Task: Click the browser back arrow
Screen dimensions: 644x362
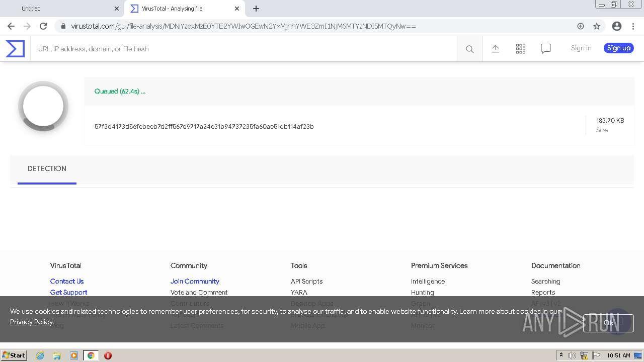Action: coord(11,26)
